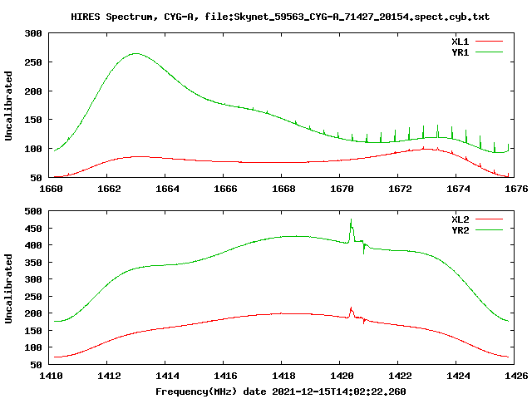532x399 pixels.
Task: Select the YR1 legend label
Action: point(460,52)
